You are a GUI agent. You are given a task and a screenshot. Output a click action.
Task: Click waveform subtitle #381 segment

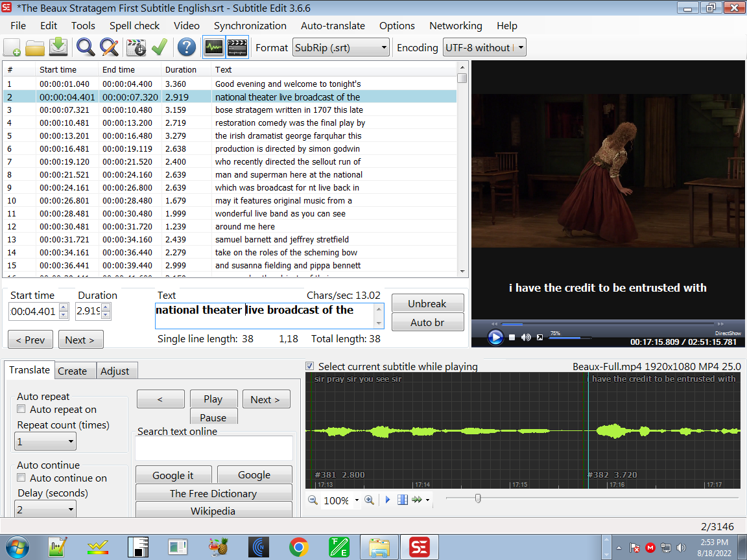(448, 431)
